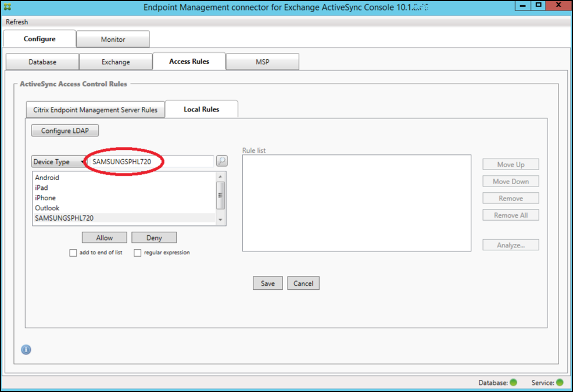
Task: Switch to the Configure tab
Action: coord(40,39)
